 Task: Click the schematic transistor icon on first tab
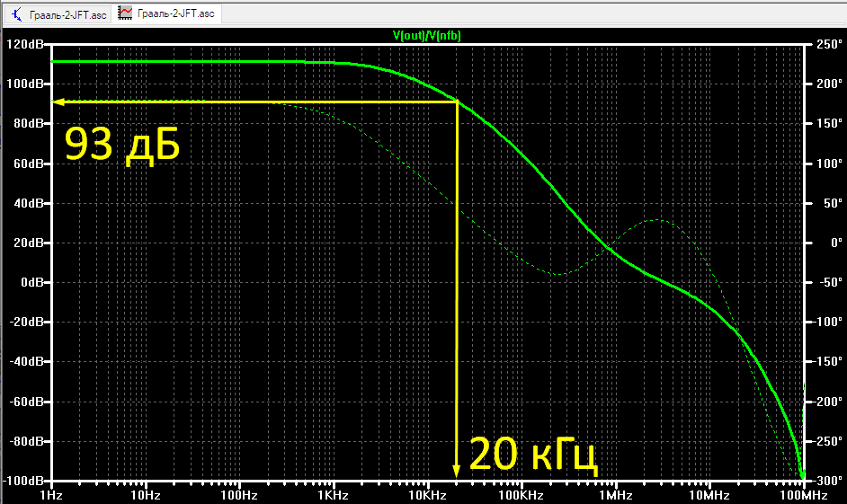[x=17, y=14]
